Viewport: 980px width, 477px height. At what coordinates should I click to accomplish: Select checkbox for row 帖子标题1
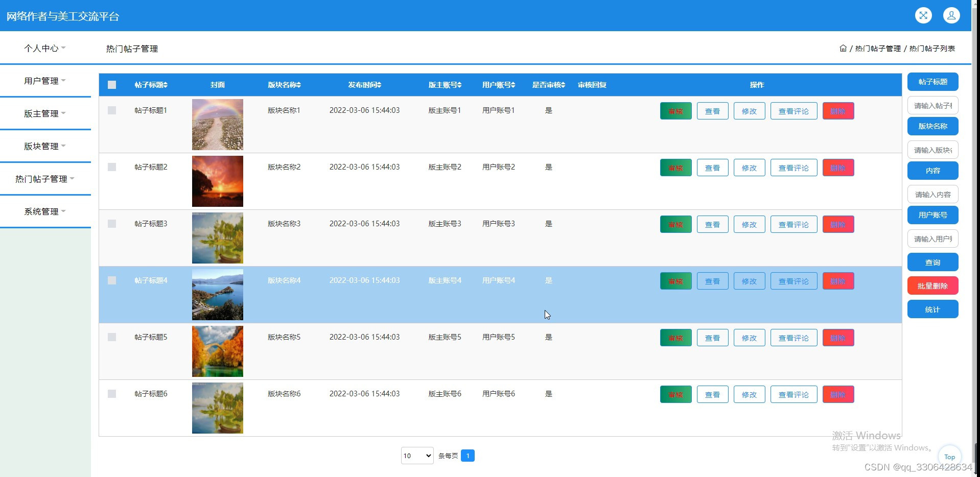click(x=112, y=110)
